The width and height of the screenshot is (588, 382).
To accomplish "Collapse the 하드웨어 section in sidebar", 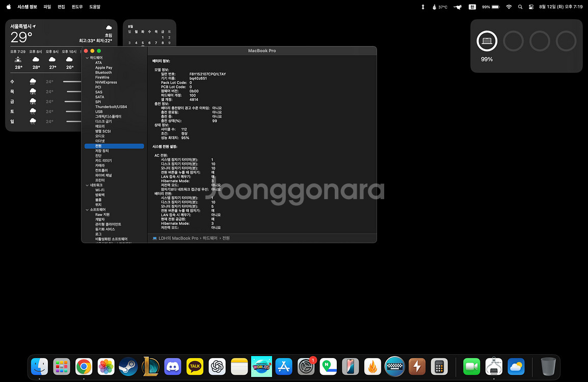I will click(x=87, y=58).
